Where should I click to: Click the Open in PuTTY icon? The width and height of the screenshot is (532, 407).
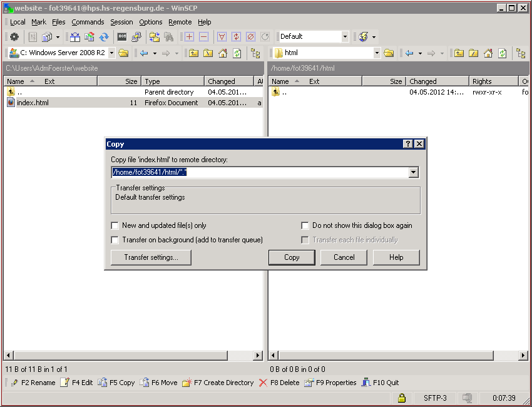pyautogui.click(x=136, y=37)
